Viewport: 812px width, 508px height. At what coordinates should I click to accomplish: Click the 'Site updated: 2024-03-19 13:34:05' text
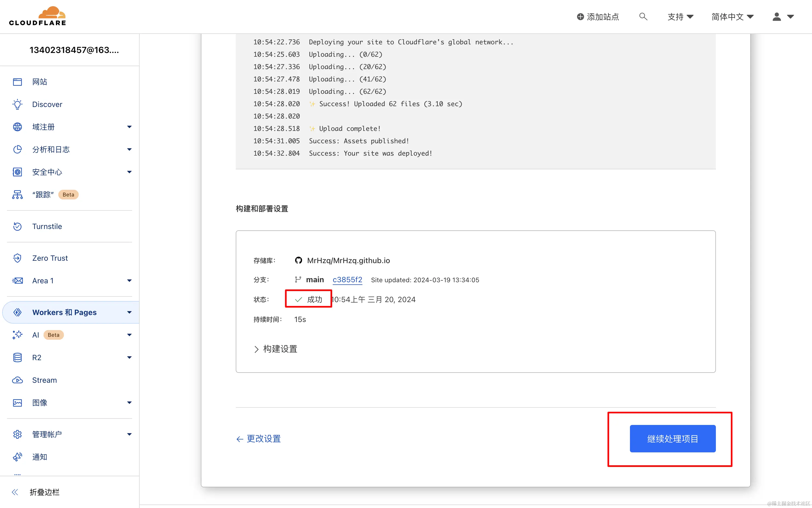[x=425, y=280]
